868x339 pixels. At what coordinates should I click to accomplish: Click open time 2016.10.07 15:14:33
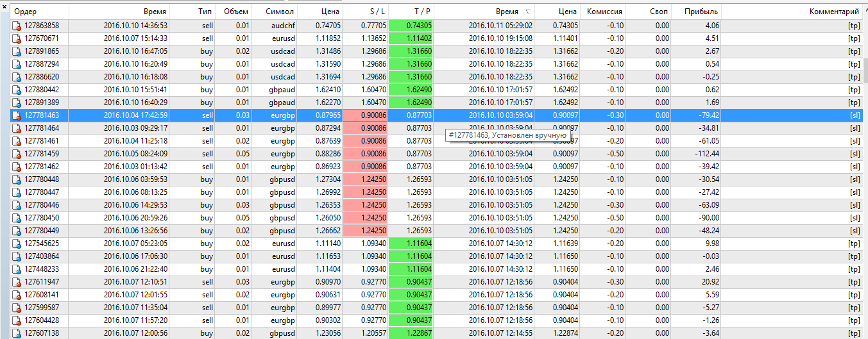coord(135,38)
